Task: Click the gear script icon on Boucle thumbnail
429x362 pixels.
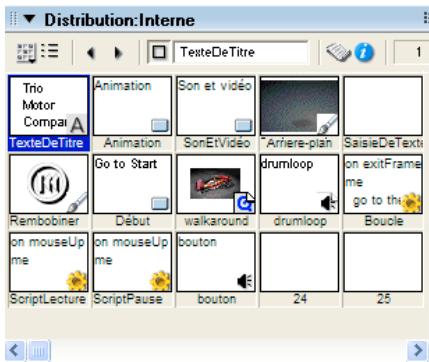Action: (x=411, y=203)
